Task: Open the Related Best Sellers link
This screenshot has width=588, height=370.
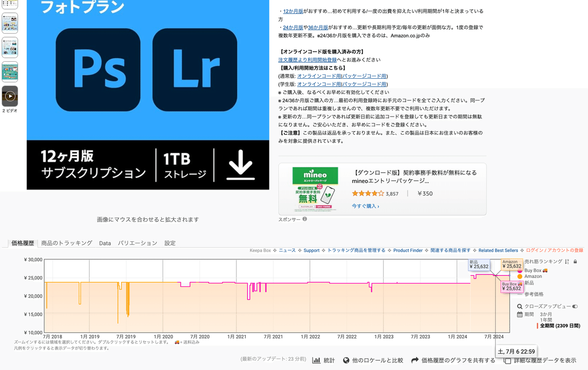Action: pyautogui.click(x=498, y=251)
